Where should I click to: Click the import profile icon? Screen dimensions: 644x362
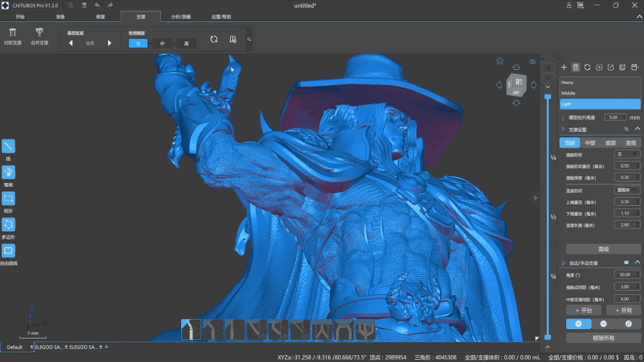pos(599,67)
